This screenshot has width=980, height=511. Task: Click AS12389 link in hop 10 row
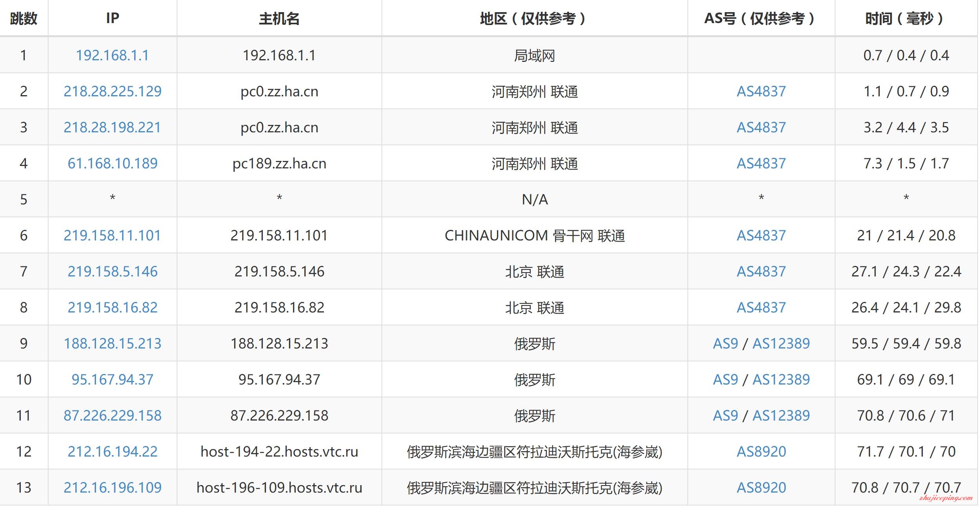point(781,379)
